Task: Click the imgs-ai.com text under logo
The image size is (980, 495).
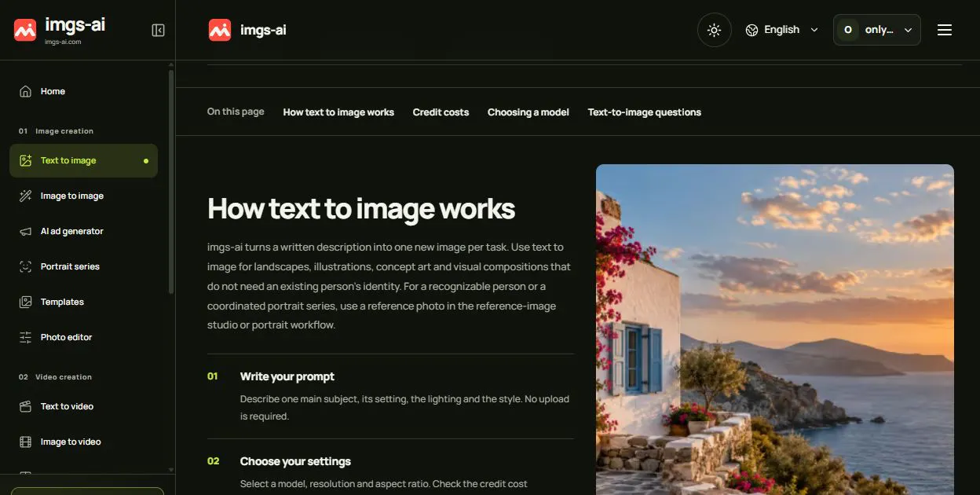Action: tap(63, 42)
